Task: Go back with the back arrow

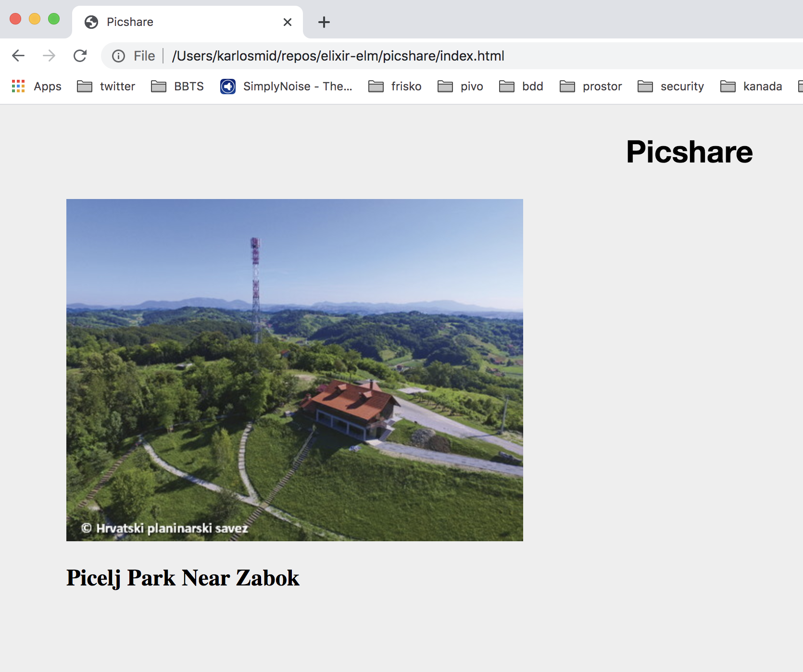Action: (18, 56)
